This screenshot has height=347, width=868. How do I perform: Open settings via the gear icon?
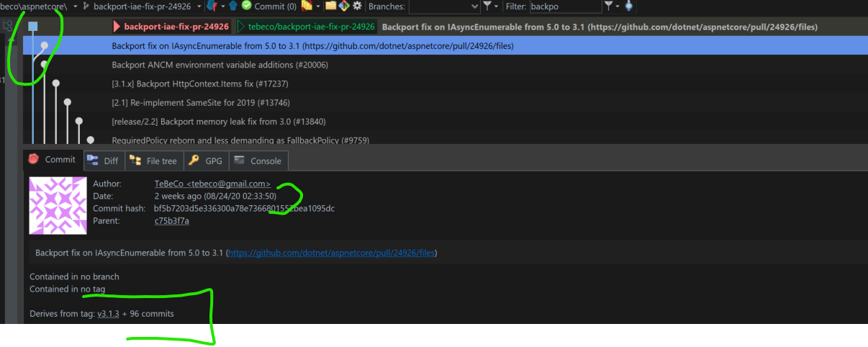[x=357, y=6]
